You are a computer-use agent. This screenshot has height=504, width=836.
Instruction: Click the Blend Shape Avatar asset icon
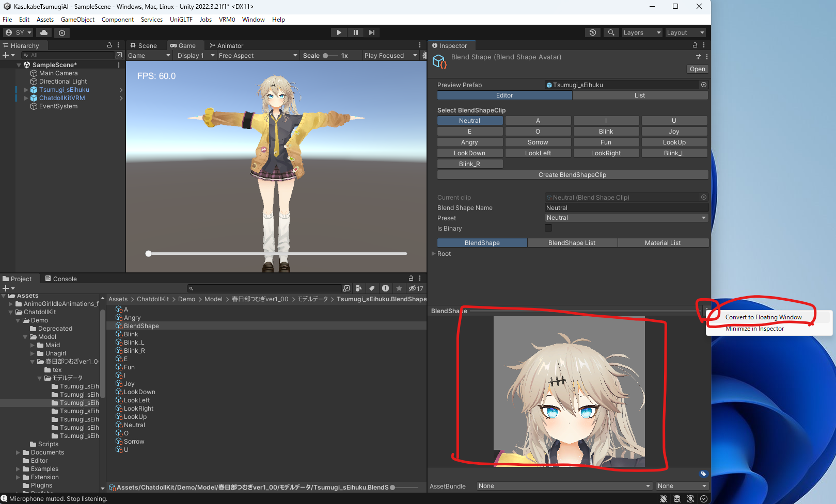point(439,62)
